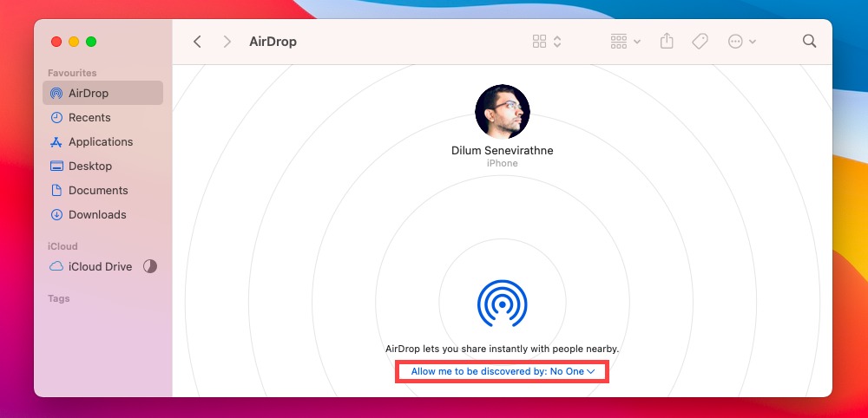The width and height of the screenshot is (868, 418).
Task: Open Documents folder in sidebar
Action: pos(98,190)
